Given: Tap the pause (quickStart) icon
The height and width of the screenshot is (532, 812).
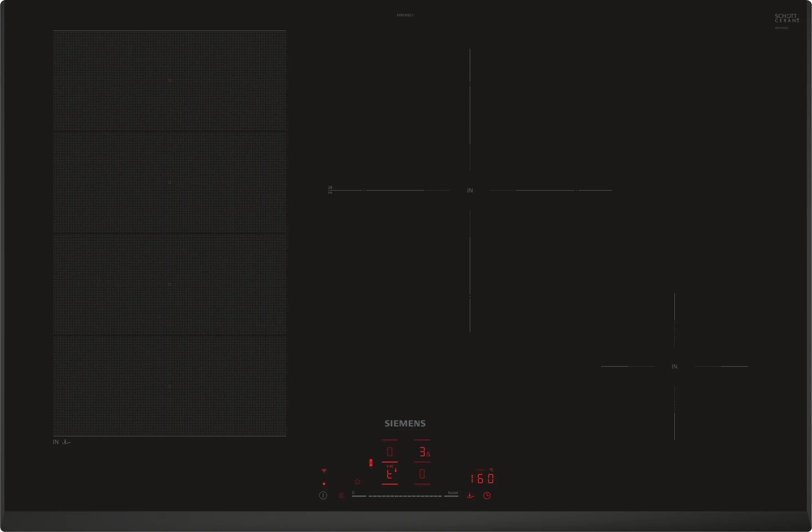Looking at the screenshot, I should (341, 495).
